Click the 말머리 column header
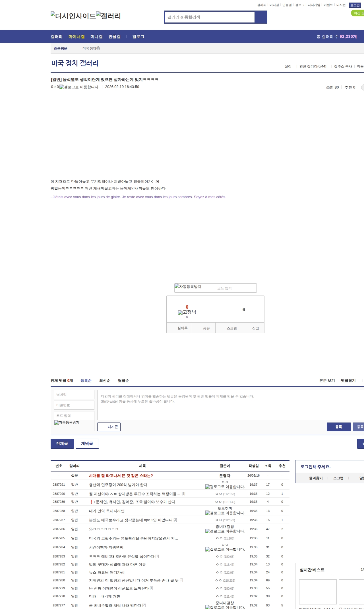The image size is (364, 609). pos(75,466)
